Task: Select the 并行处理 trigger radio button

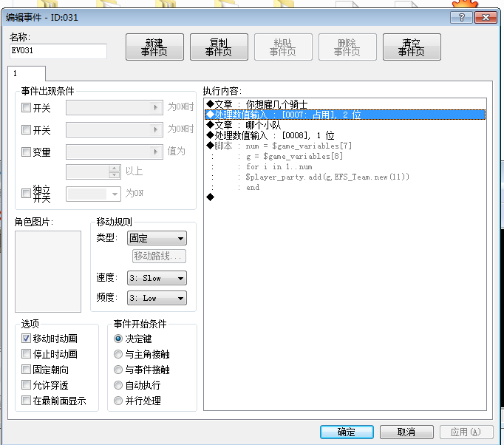Action: click(118, 401)
